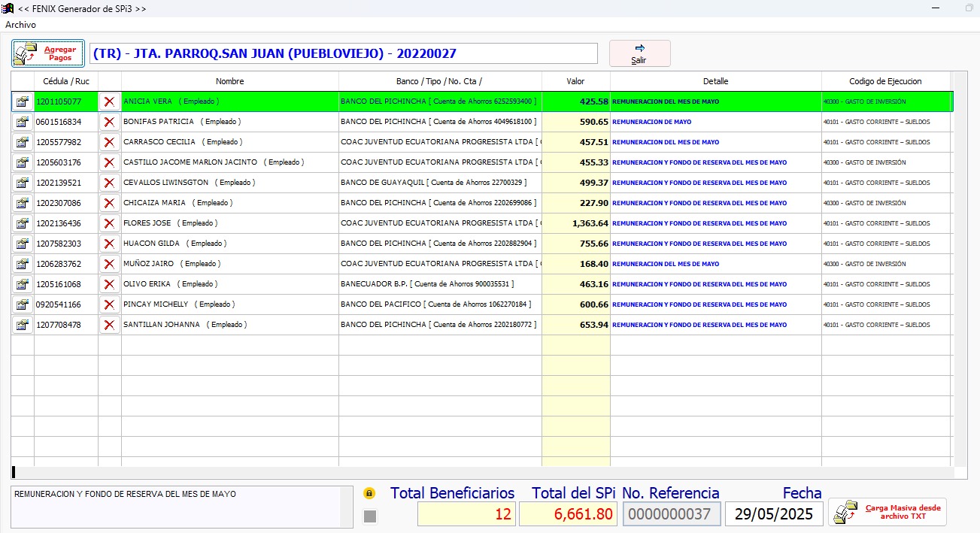Click the No. Referencia field
Viewport: 980px width, 533px height.
pyautogui.click(x=671, y=514)
